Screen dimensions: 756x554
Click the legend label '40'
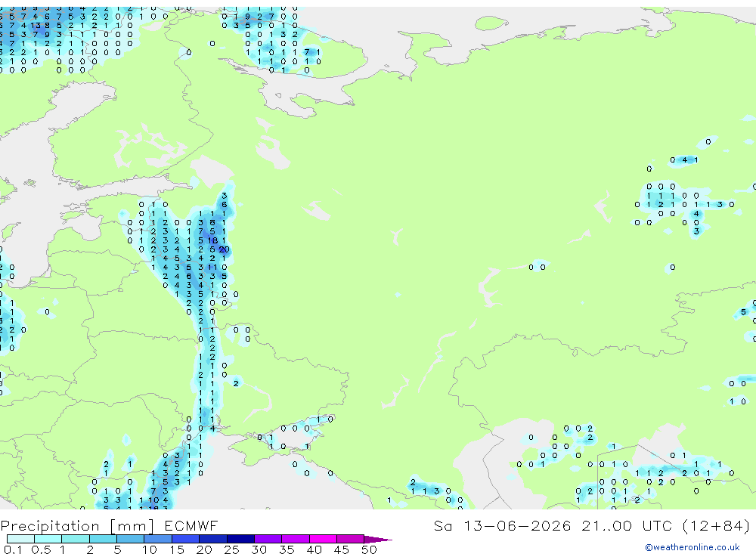click(314, 549)
